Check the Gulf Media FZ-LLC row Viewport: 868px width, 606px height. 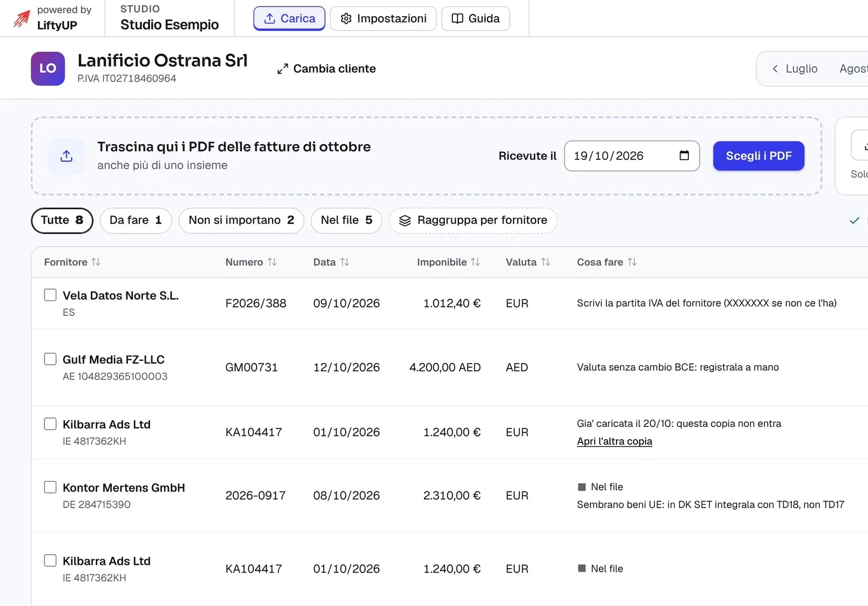[x=50, y=359]
